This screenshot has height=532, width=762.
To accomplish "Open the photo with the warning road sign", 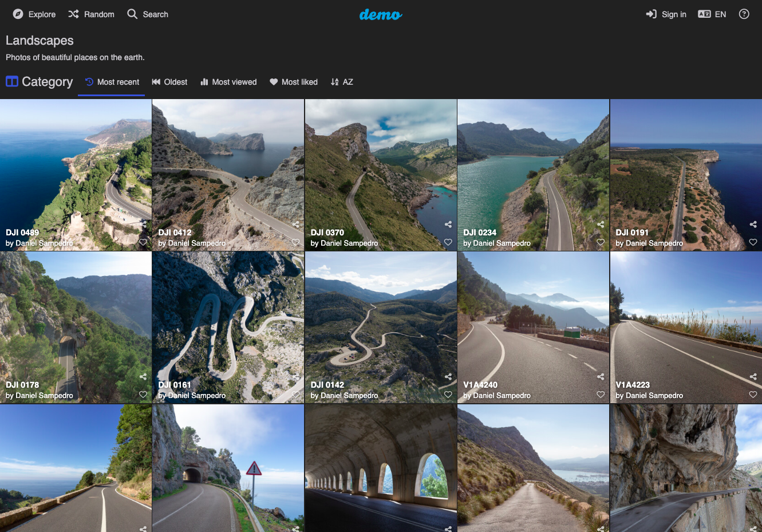I will pos(228,468).
